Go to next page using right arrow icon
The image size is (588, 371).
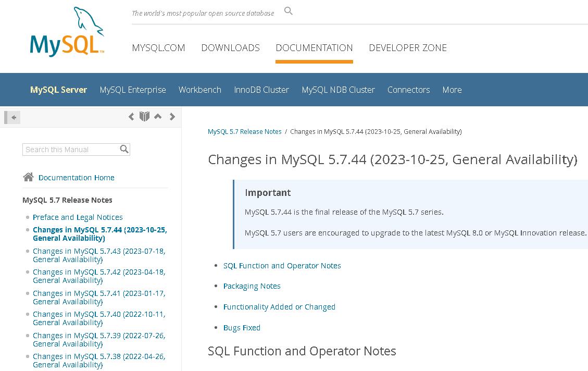(172, 117)
